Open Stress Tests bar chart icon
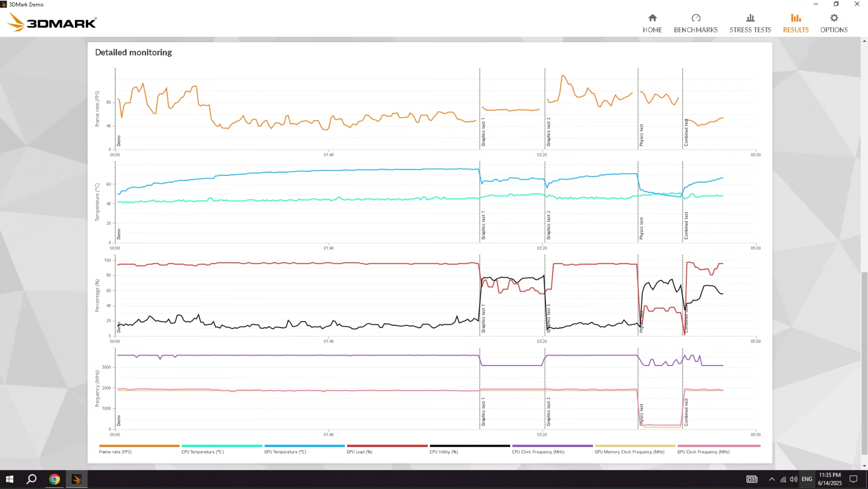This screenshot has height=489, width=868. [x=750, y=18]
